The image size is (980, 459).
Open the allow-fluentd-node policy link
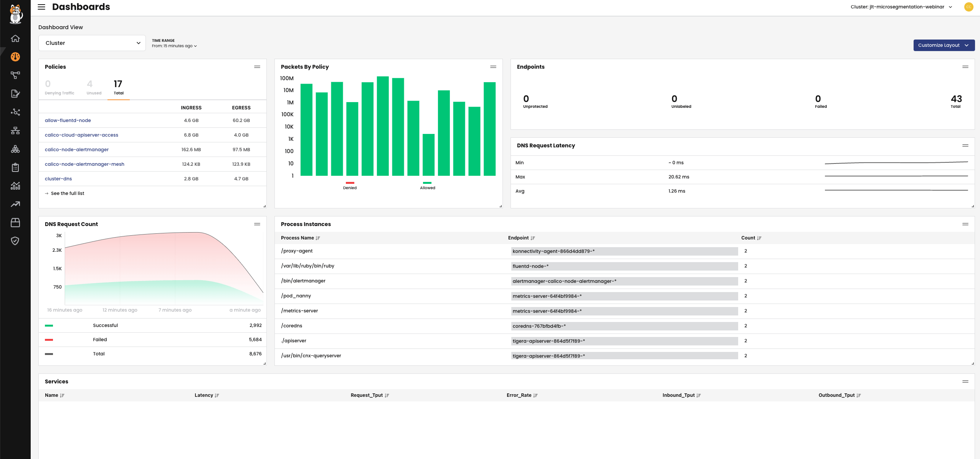pos(68,121)
